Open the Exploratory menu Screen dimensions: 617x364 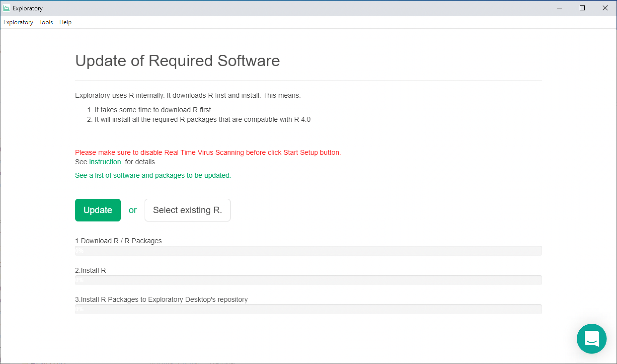click(x=18, y=22)
